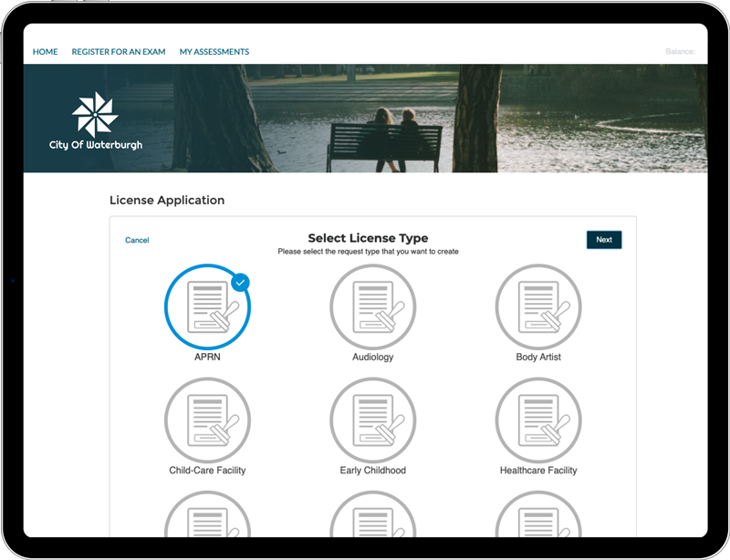Choose the Audiology license icon
This screenshot has width=730, height=560.
click(x=372, y=307)
